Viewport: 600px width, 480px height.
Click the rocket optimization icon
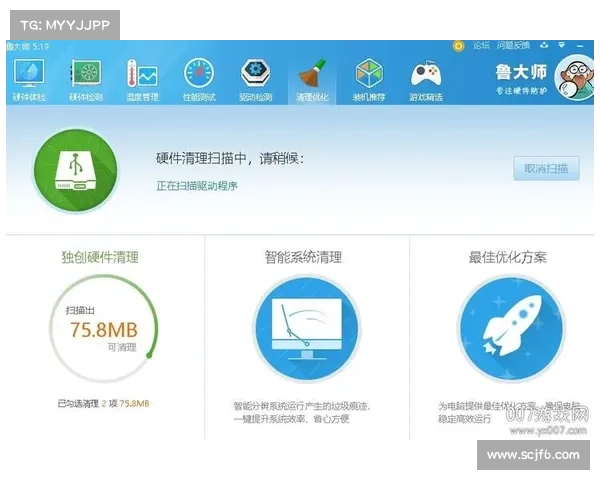pos(512,328)
